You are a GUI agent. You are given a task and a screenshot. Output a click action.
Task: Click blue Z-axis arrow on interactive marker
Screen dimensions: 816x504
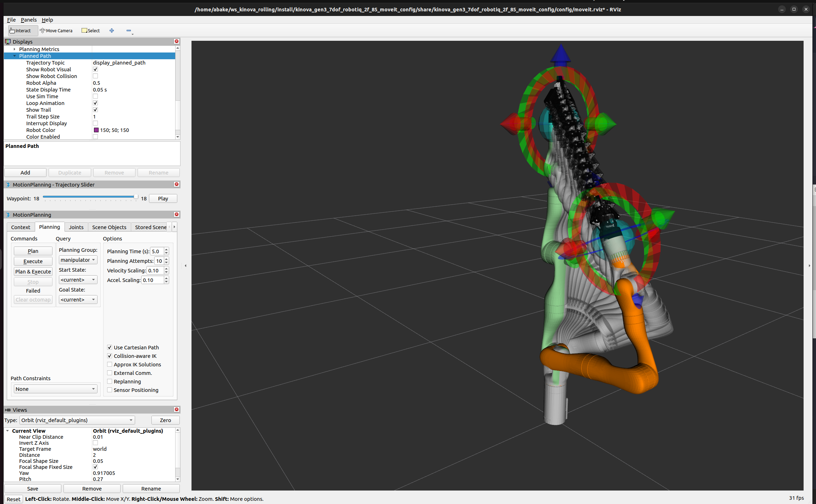[x=560, y=55]
